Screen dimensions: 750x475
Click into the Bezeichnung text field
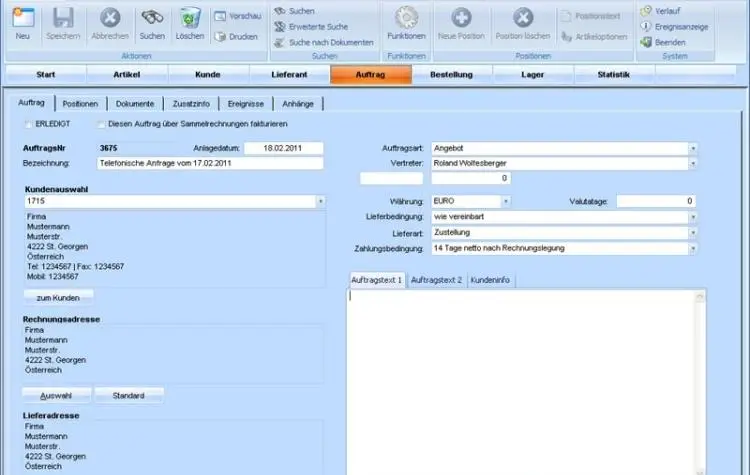click(210, 162)
